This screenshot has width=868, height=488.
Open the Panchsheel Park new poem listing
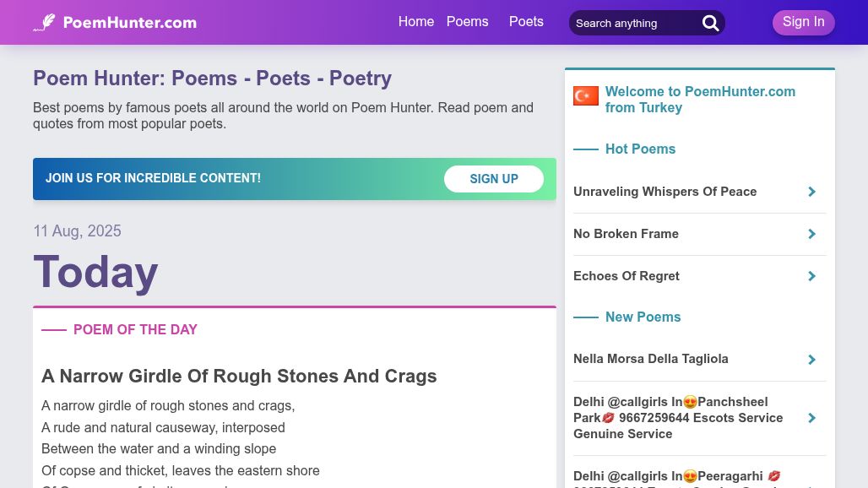(x=678, y=418)
